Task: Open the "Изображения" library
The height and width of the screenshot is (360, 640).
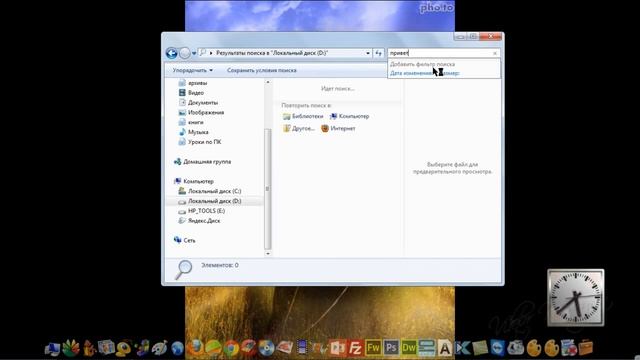Action: coord(201,112)
